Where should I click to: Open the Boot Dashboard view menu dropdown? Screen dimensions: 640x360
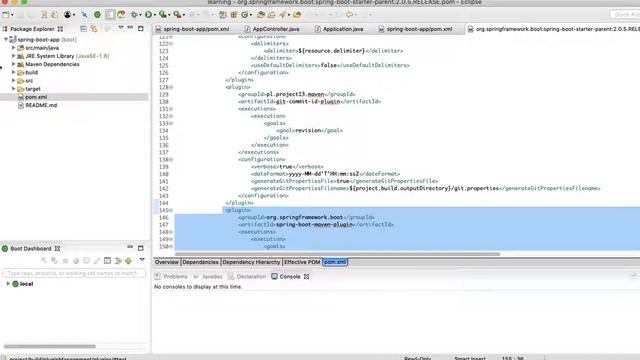tap(142, 260)
